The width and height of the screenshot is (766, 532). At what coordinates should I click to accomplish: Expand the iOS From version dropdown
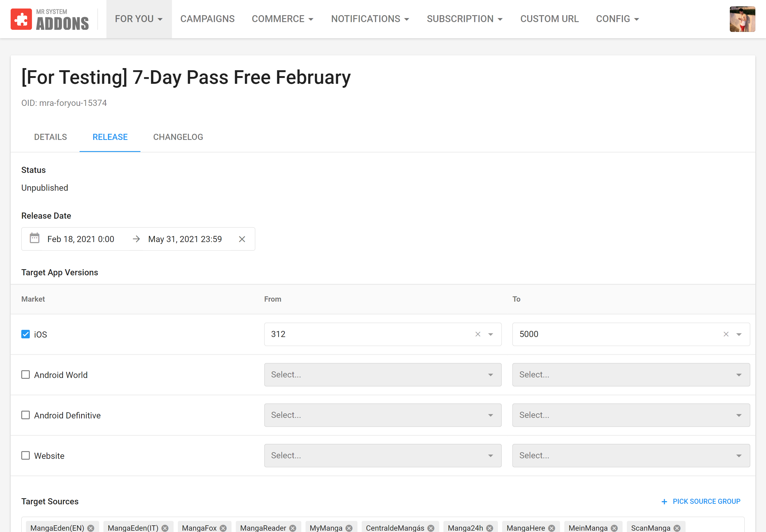490,334
